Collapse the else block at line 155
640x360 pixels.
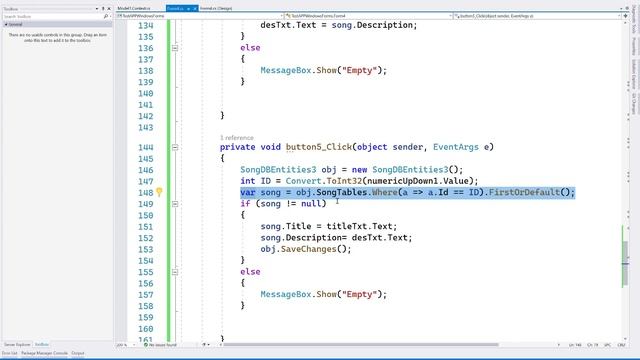(175, 272)
